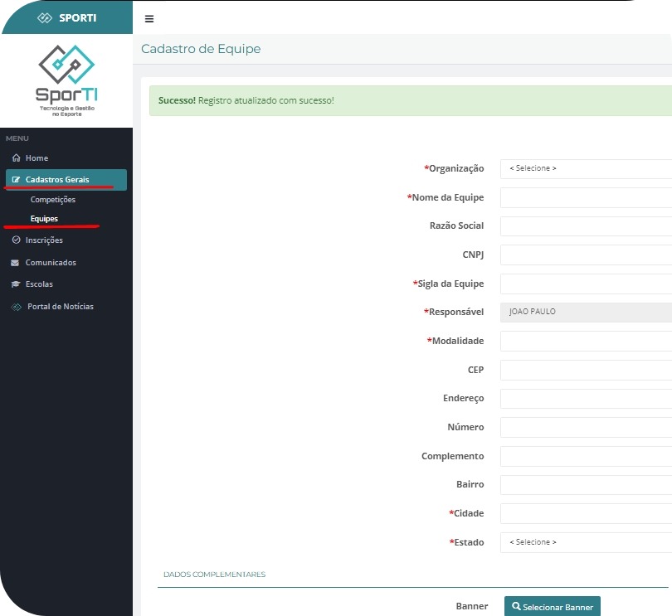672x616 pixels.
Task: Click the SporTI logo image
Action: 67,80
